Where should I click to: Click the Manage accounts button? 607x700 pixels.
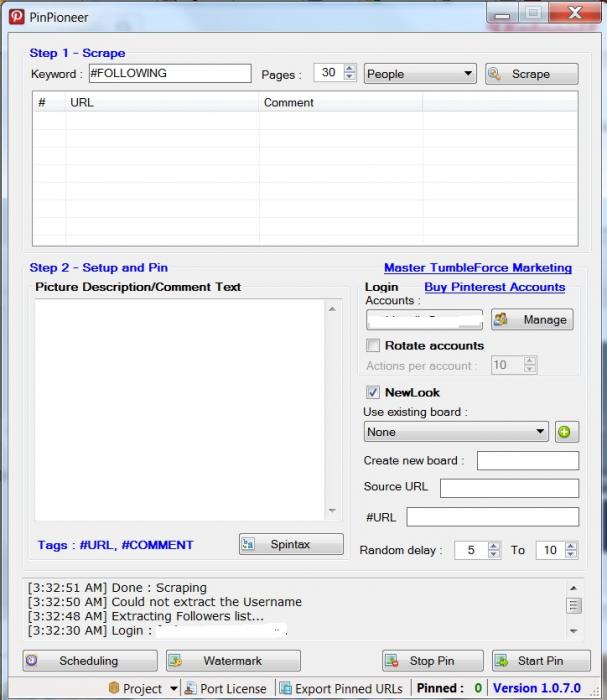[532, 320]
